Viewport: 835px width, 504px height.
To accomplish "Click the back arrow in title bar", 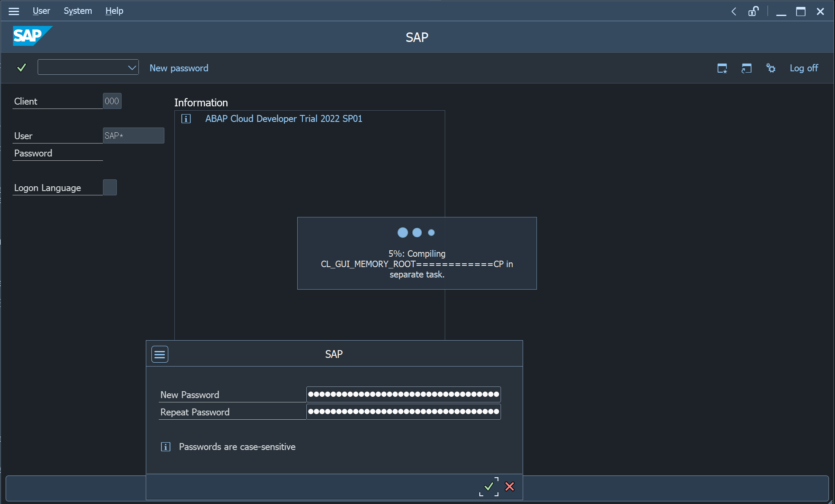I will click(734, 11).
